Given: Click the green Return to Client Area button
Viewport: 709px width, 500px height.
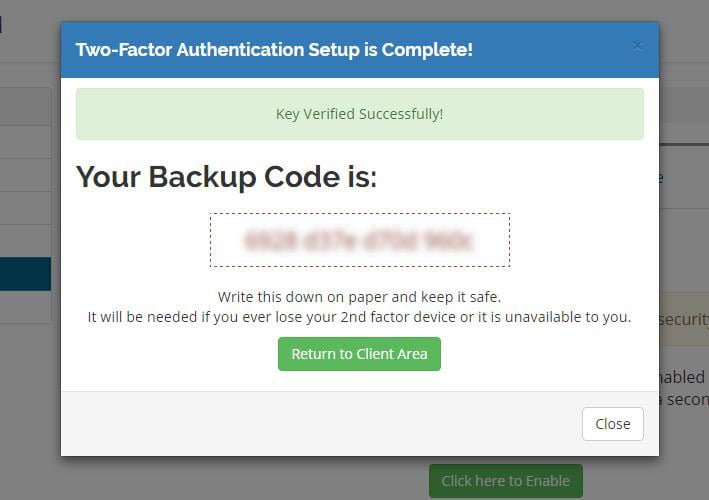Looking at the screenshot, I should (359, 354).
